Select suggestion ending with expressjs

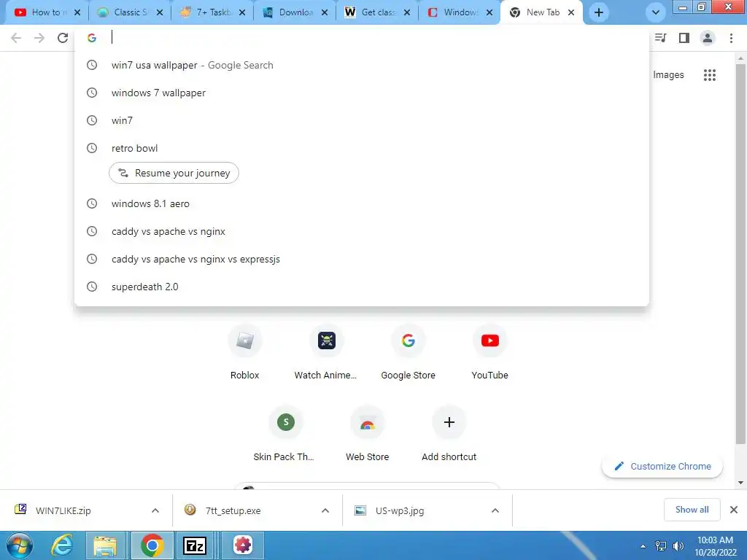(x=362, y=259)
